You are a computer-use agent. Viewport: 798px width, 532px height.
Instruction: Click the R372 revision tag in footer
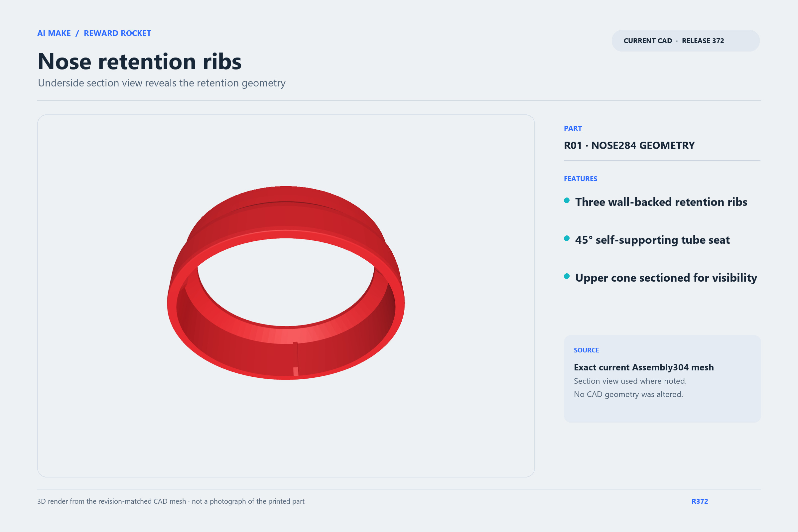pyautogui.click(x=700, y=501)
